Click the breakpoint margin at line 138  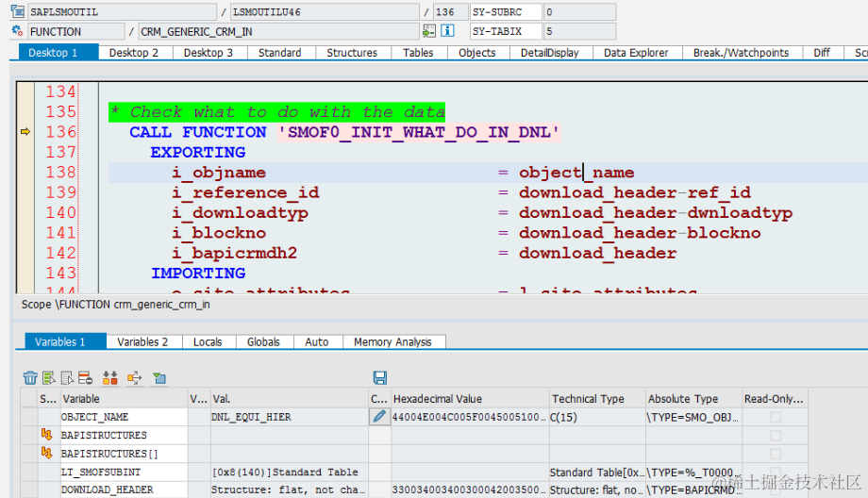(25, 173)
